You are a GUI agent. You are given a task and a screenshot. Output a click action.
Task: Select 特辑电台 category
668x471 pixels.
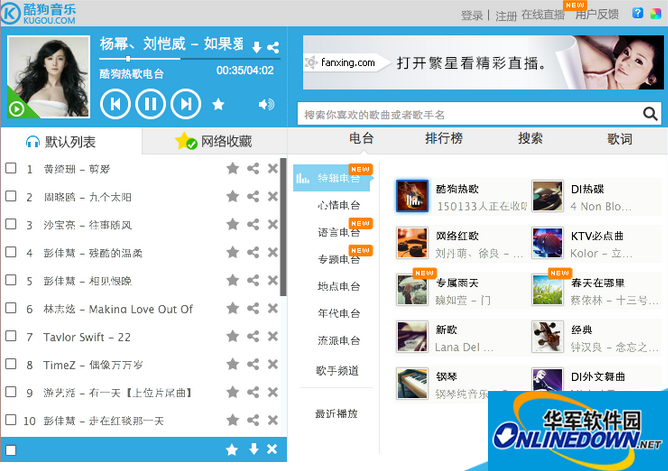(332, 178)
